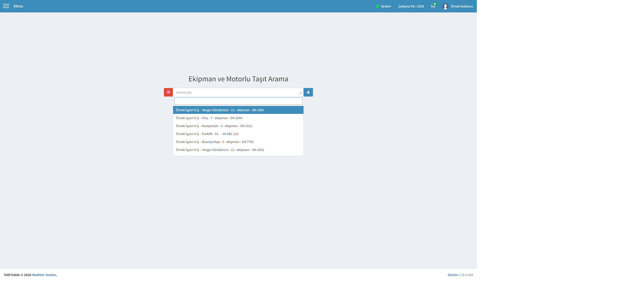Click the red QR code scan button
This screenshot has height=281, width=644.
168,92
